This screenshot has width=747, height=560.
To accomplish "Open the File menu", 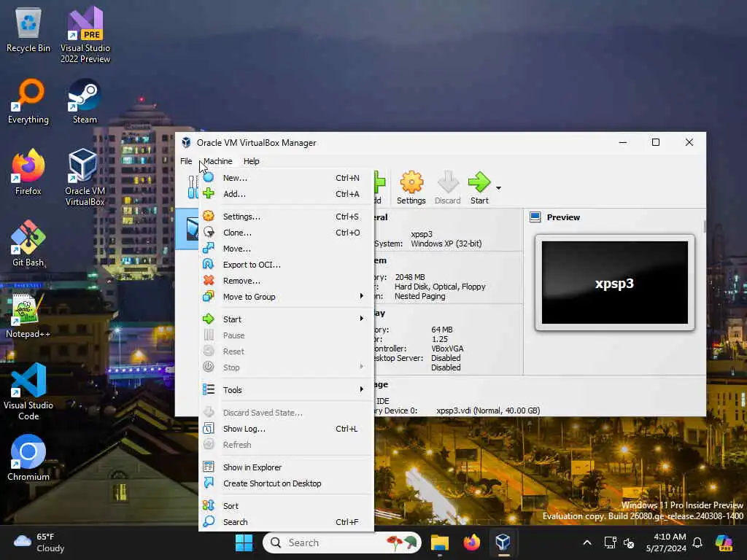I will tap(186, 161).
